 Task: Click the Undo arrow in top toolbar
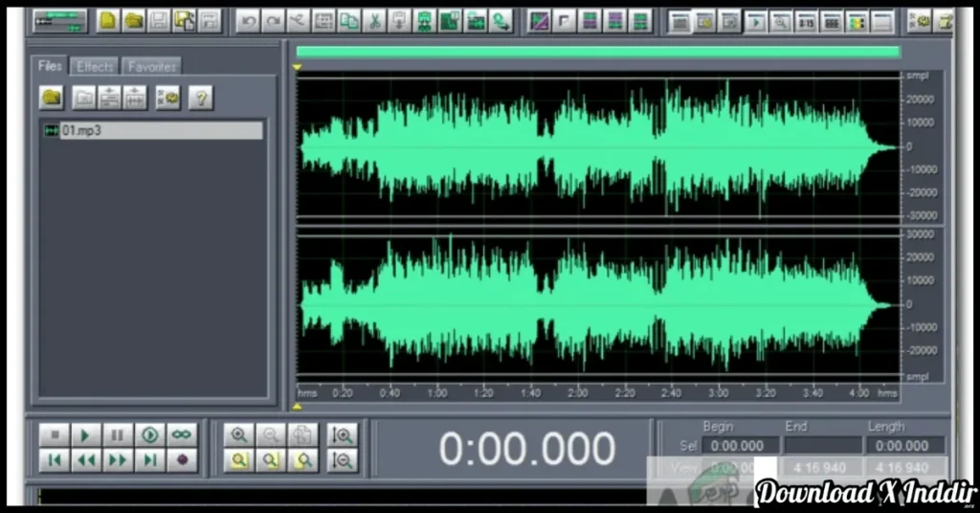(249, 20)
